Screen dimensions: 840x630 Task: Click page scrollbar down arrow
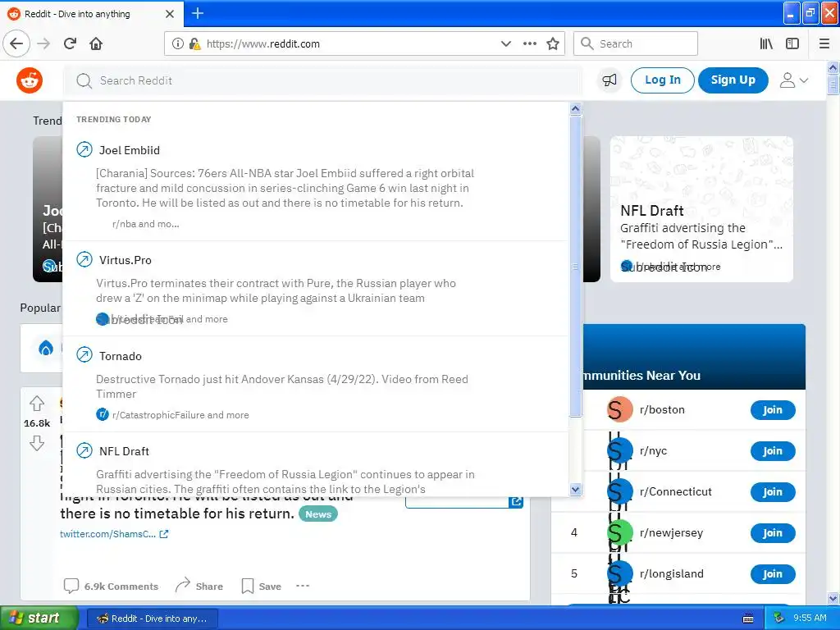pyautogui.click(x=833, y=598)
